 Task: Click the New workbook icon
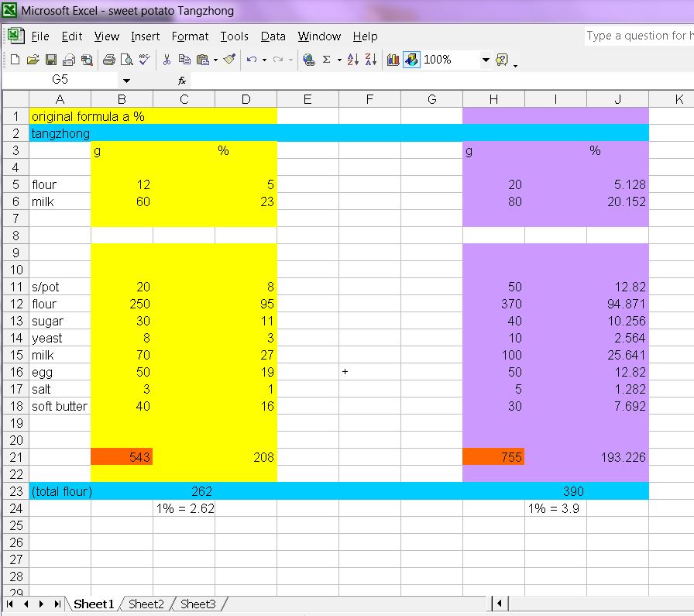click(x=15, y=60)
